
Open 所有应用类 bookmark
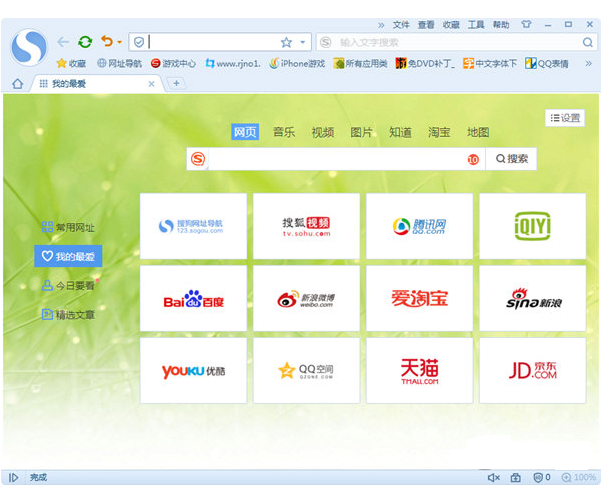coord(360,63)
